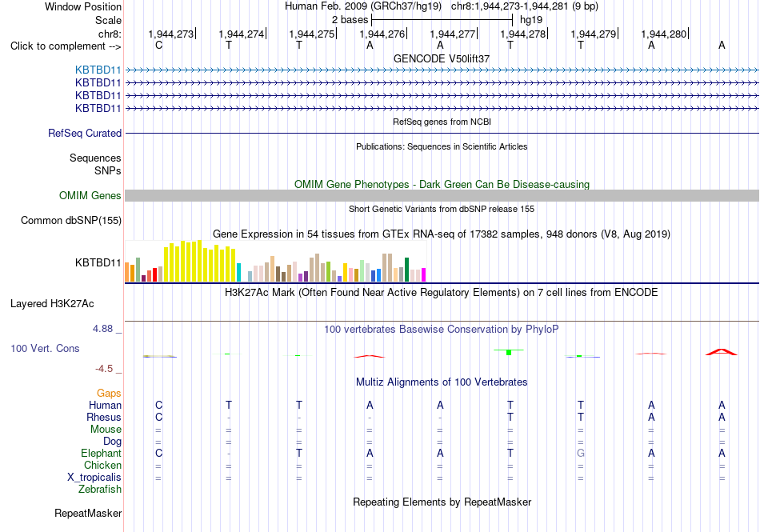Click the X_tropicalis species row label

click(94, 478)
